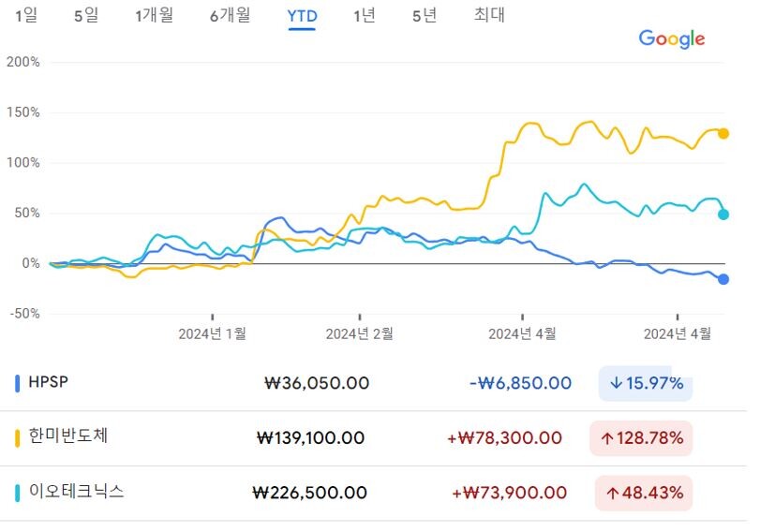Click the HPSP price ₩36,050.00

click(x=317, y=383)
